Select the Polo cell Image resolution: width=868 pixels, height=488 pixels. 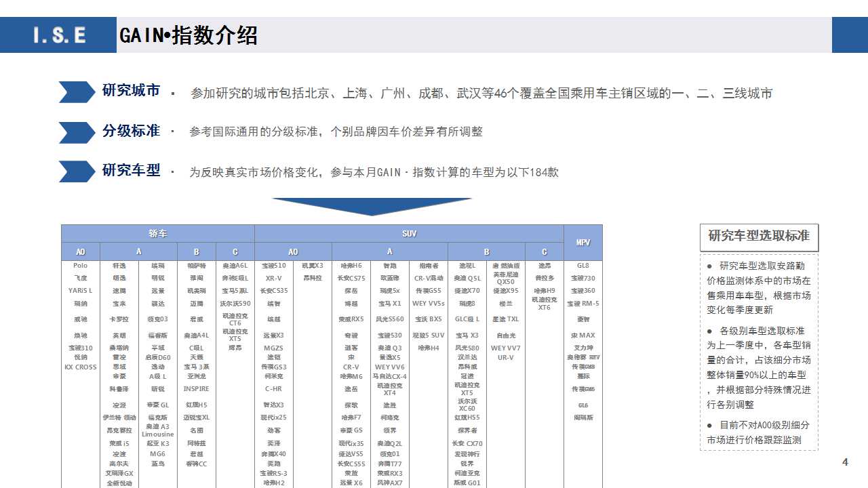(81, 266)
